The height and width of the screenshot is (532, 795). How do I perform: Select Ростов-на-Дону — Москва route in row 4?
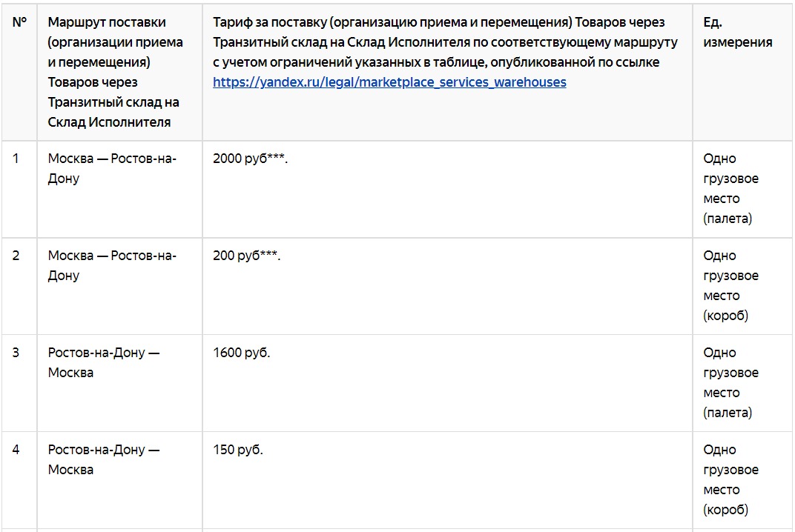(x=103, y=459)
